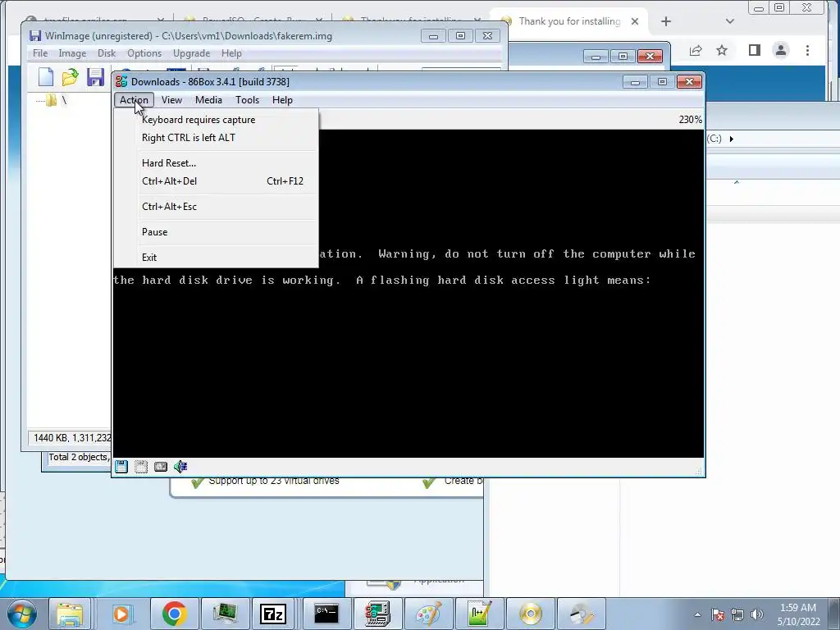Viewport: 840px width, 630px height.
Task: Toggle Chrome's side panel icon
Action: click(x=755, y=50)
